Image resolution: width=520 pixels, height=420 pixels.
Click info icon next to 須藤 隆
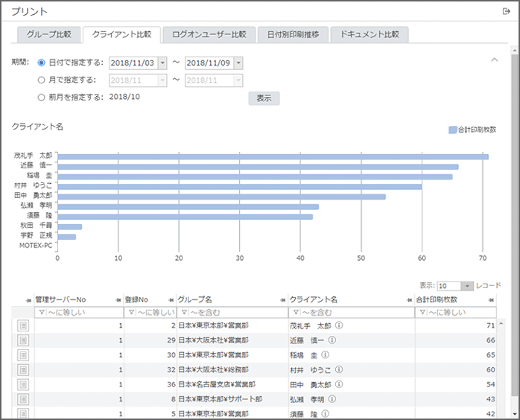pyautogui.click(x=326, y=413)
